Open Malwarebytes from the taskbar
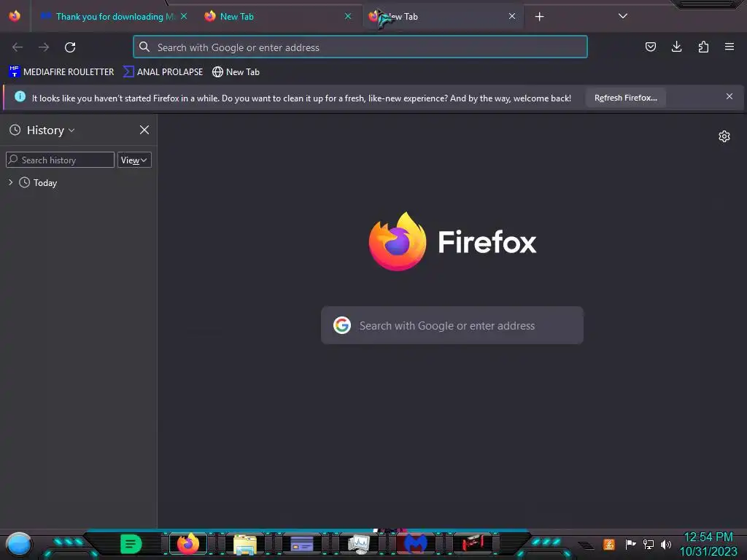The image size is (747, 560). 415,544
